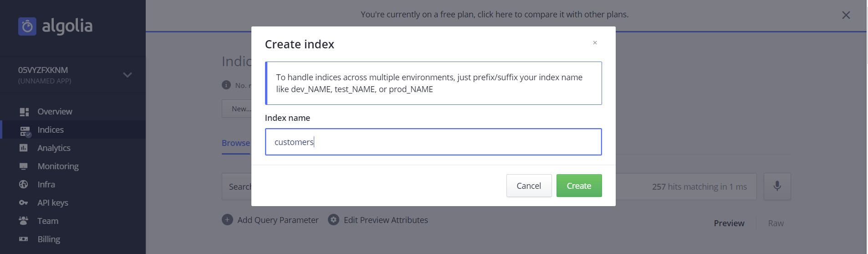Click the Edit Preview Attributes gear icon

tap(334, 220)
